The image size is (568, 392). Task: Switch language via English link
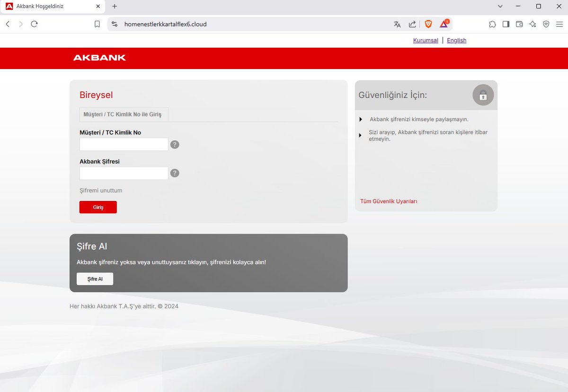(x=457, y=41)
